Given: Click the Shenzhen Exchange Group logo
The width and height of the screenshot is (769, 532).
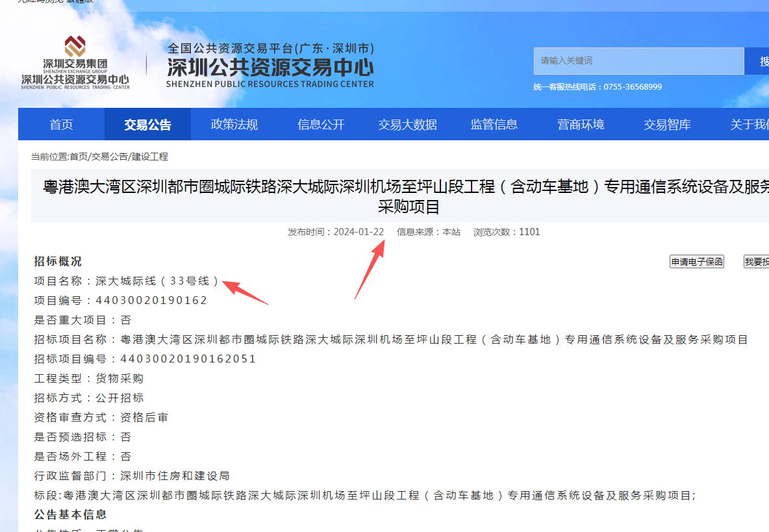Looking at the screenshot, I should [x=75, y=63].
